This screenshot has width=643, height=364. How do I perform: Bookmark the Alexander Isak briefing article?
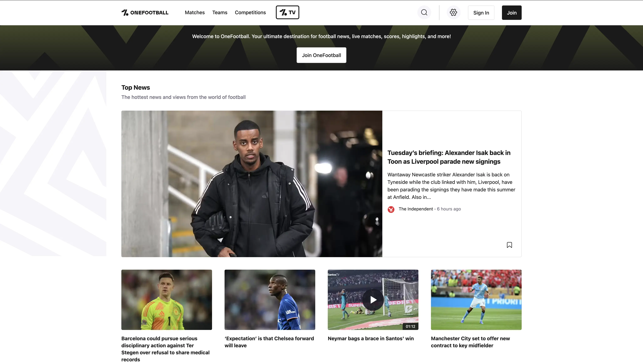pos(509,245)
